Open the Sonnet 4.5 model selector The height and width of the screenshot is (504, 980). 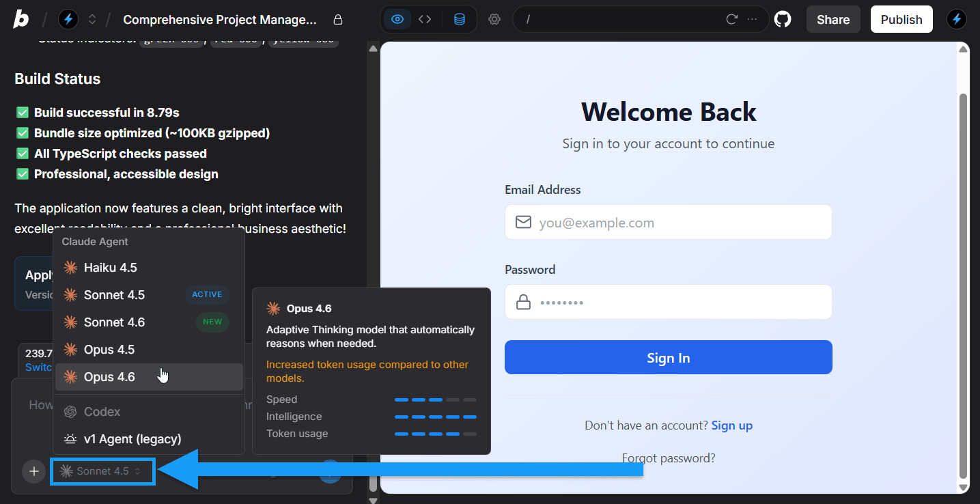point(102,471)
